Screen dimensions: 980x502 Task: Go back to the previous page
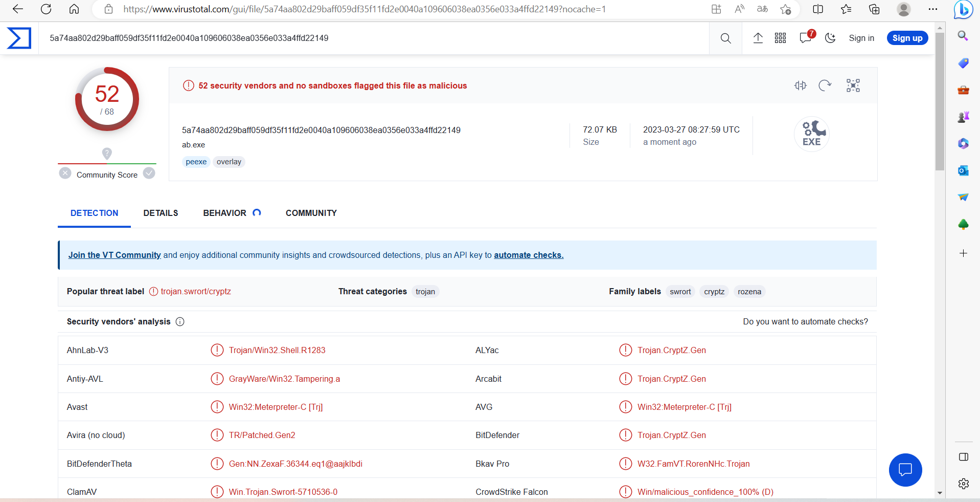[x=18, y=9]
